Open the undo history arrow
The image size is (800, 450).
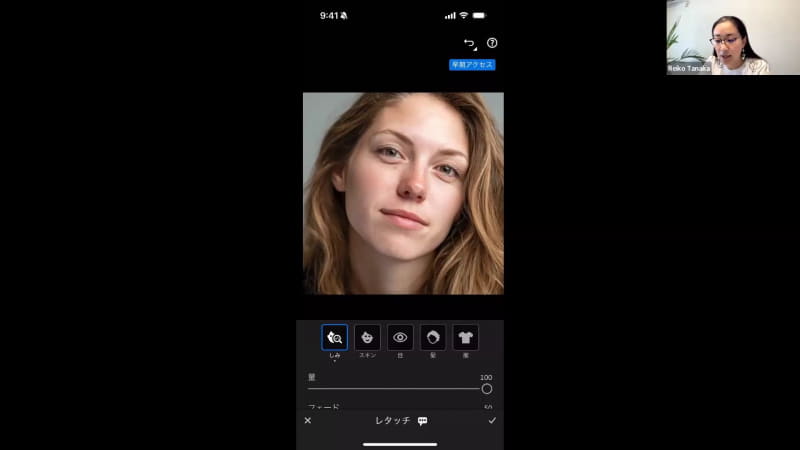[x=470, y=44]
